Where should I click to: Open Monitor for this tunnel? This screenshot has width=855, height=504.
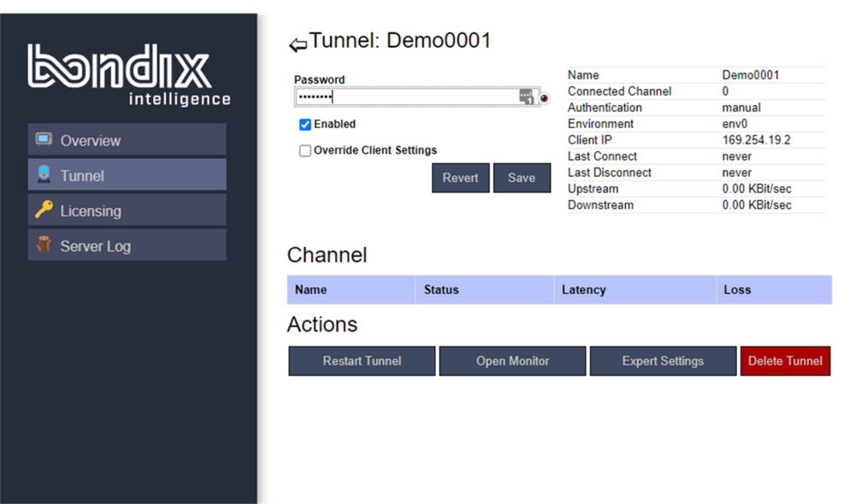tap(512, 360)
